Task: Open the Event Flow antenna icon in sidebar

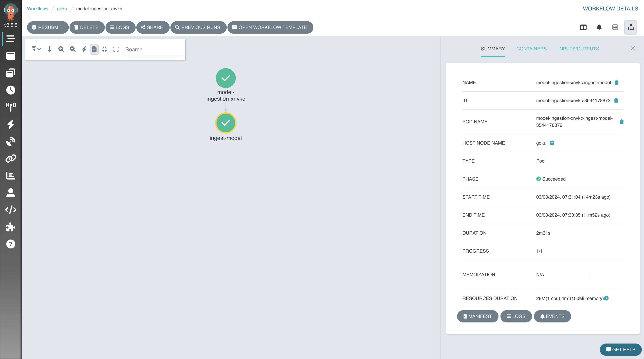Action: 11,107
